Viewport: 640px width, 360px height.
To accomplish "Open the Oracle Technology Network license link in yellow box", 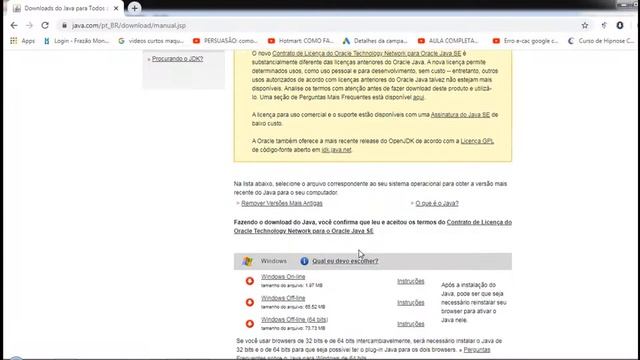I will (367, 53).
